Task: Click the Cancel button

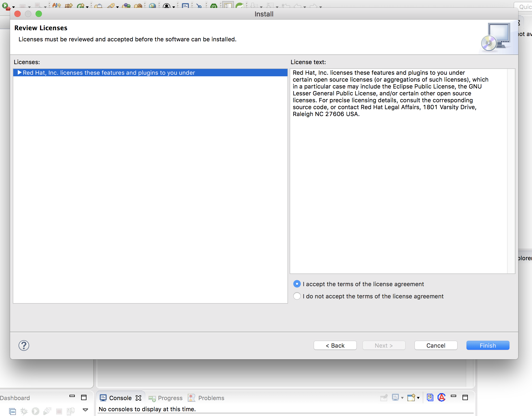Action: [x=436, y=345]
